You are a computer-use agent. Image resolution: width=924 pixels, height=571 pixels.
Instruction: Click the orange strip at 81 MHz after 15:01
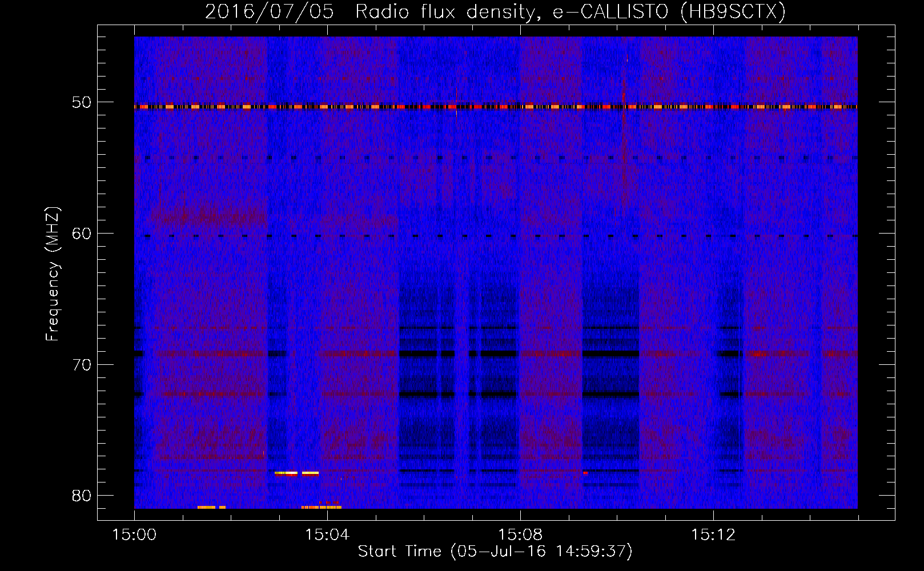point(211,507)
